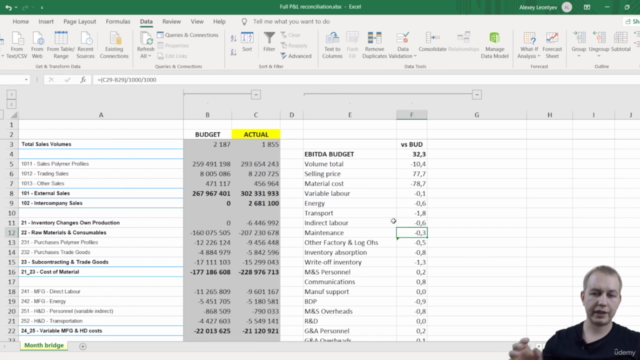Switch to the Home tab

coord(20,22)
